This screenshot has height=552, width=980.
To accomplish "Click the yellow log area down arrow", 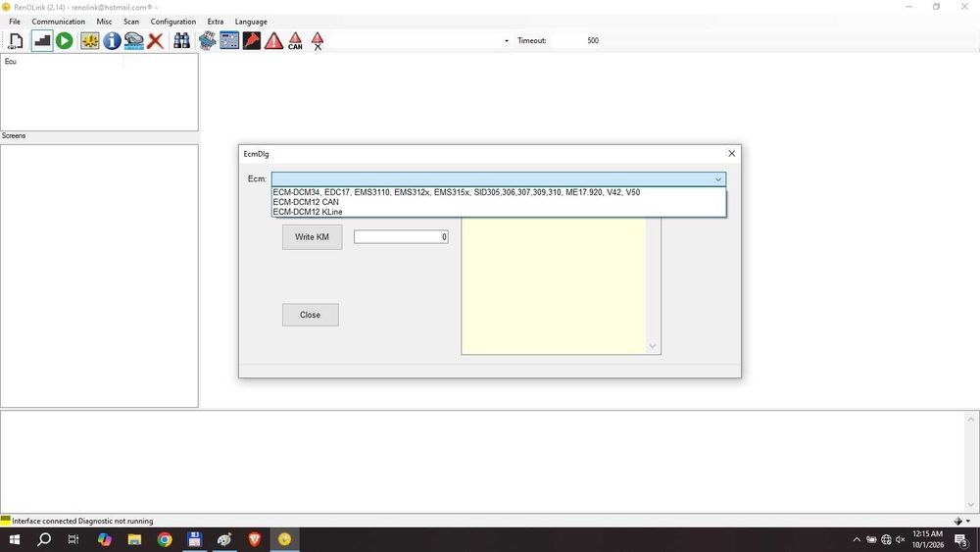I will coord(653,346).
